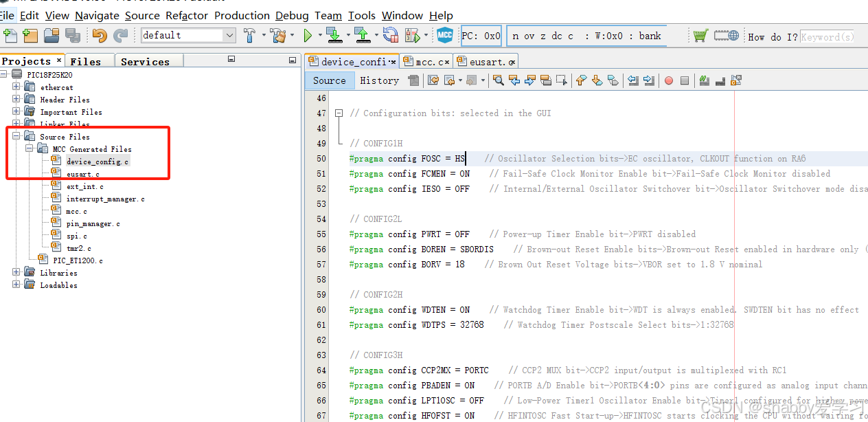Expand the Libraries folder

[x=16, y=272]
